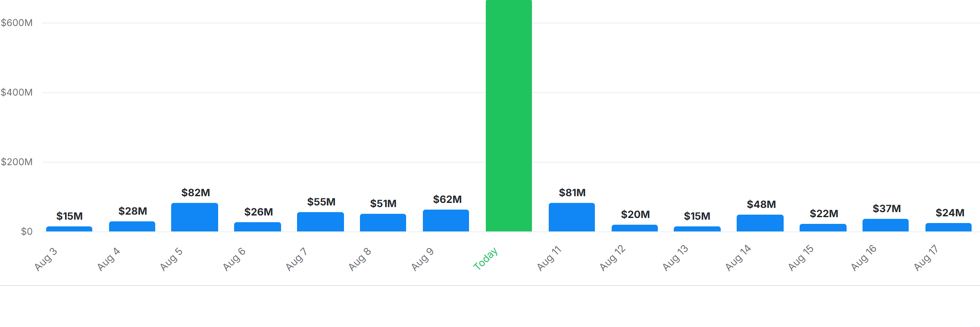Viewport: 980px width, 327px height.
Task: Click the $82M value label
Action: (x=195, y=193)
